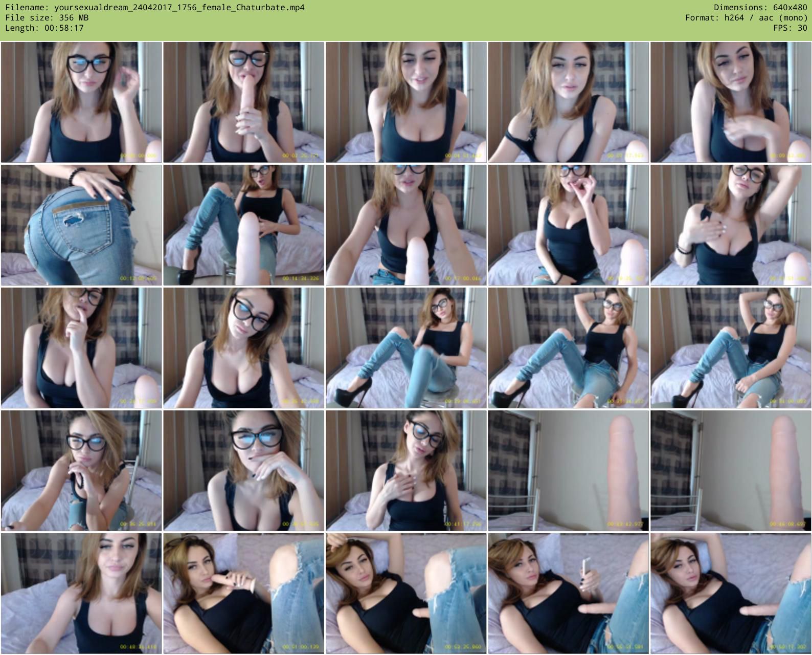Image resolution: width=812 pixels, height=655 pixels.
Task: Open the thumbnail stamped 00:36:25
Action: (x=81, y=471)
